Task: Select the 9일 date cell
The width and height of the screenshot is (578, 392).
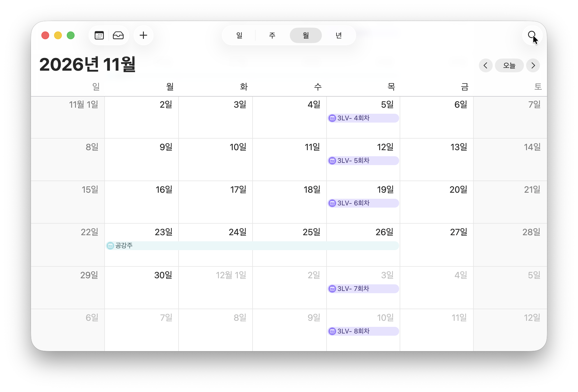Action: [x=142, y=160]
